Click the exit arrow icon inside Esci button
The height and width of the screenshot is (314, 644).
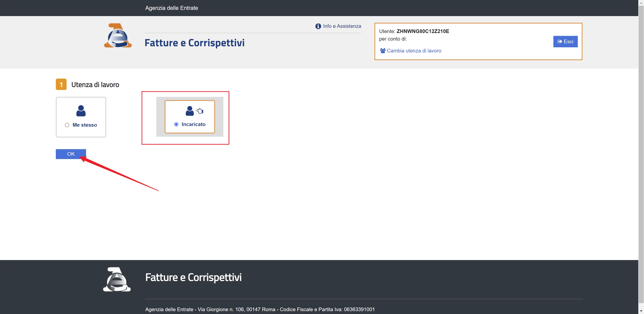tap(560, 42)
